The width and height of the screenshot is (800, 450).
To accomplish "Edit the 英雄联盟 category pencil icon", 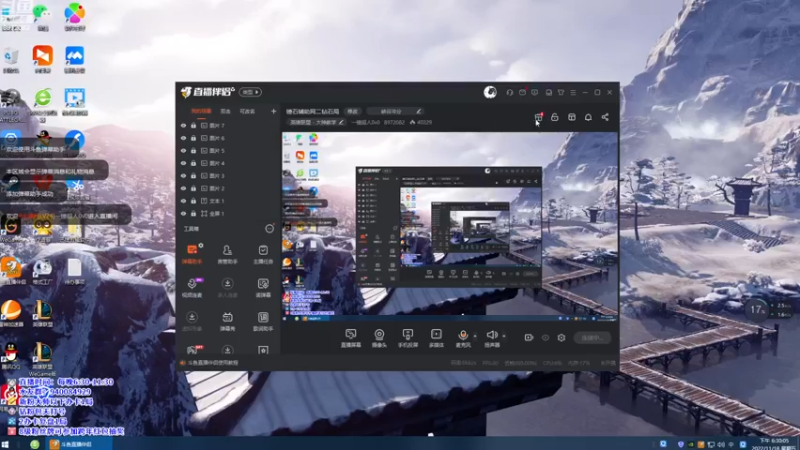I will [x=341, y=122].
